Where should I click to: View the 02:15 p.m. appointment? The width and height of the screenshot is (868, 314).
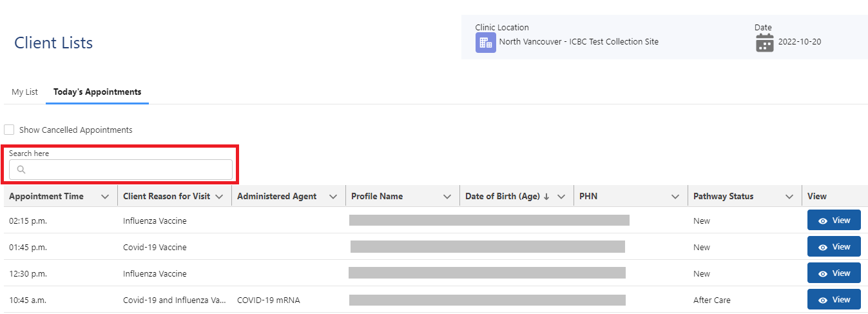coord(834,221)
